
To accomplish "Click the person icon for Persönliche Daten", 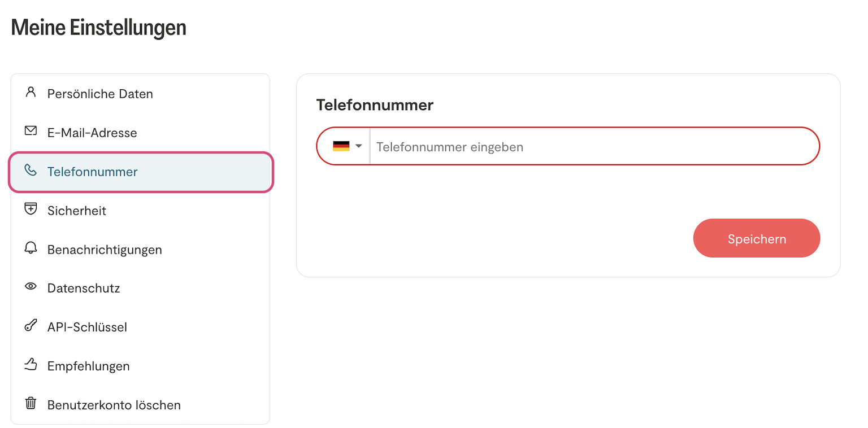I will click(x=31, y=92).
